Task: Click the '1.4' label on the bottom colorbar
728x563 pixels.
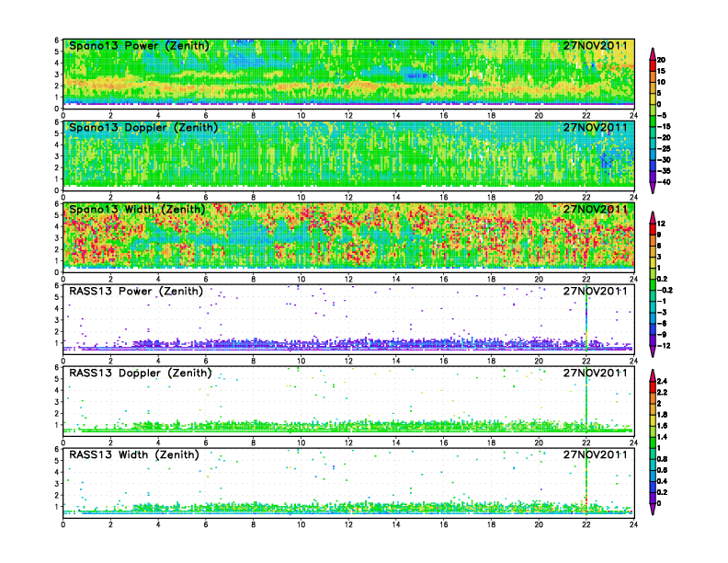Action: [x=663, y=437]
